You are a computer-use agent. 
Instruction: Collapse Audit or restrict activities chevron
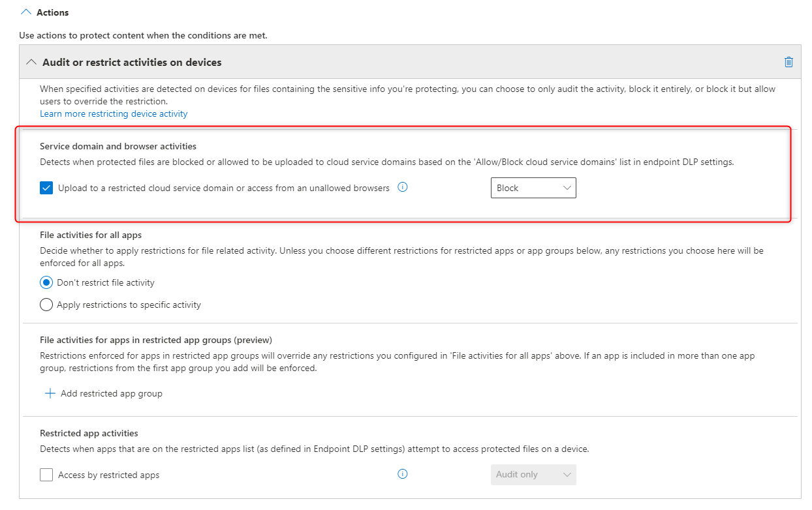[31, 63]
